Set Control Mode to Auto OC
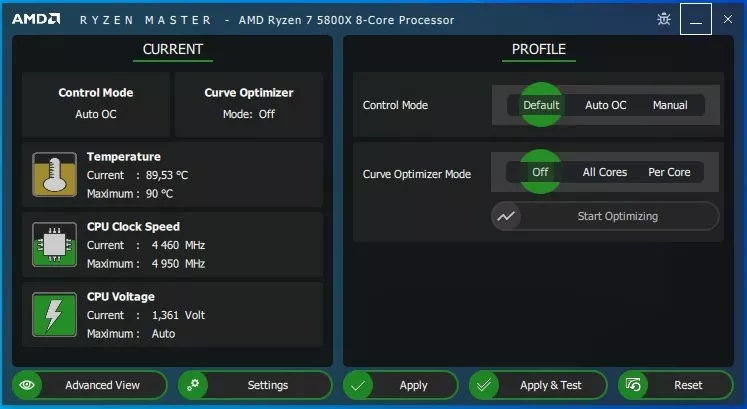Viewport: 747px width, 409px height. point(606,105)
